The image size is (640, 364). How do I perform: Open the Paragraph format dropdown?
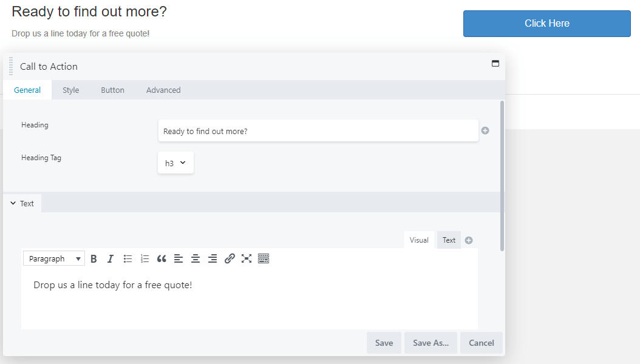tap(53, 258)
